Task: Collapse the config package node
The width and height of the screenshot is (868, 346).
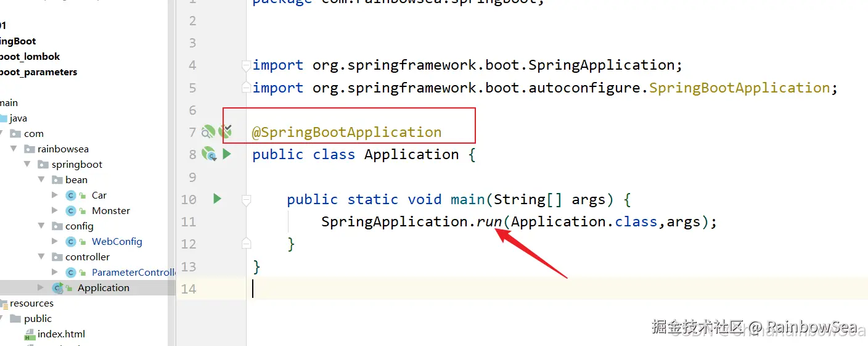Action: [x=41, y=226]
